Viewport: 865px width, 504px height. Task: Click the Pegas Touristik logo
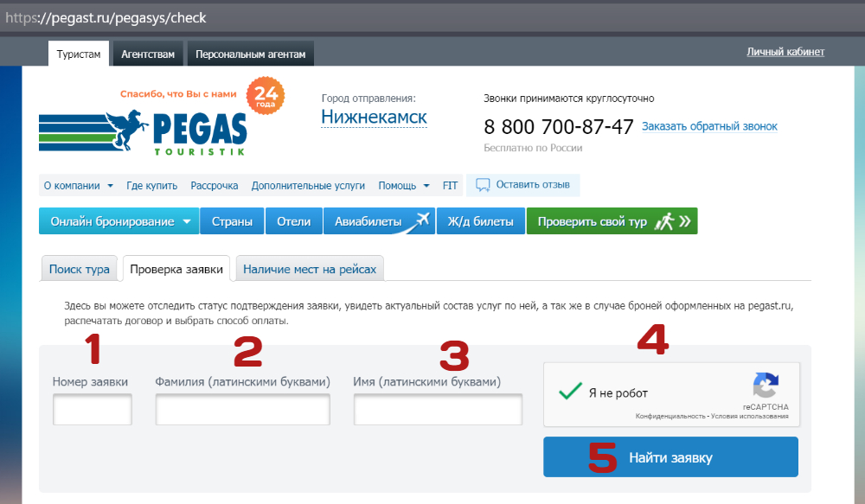143,132
